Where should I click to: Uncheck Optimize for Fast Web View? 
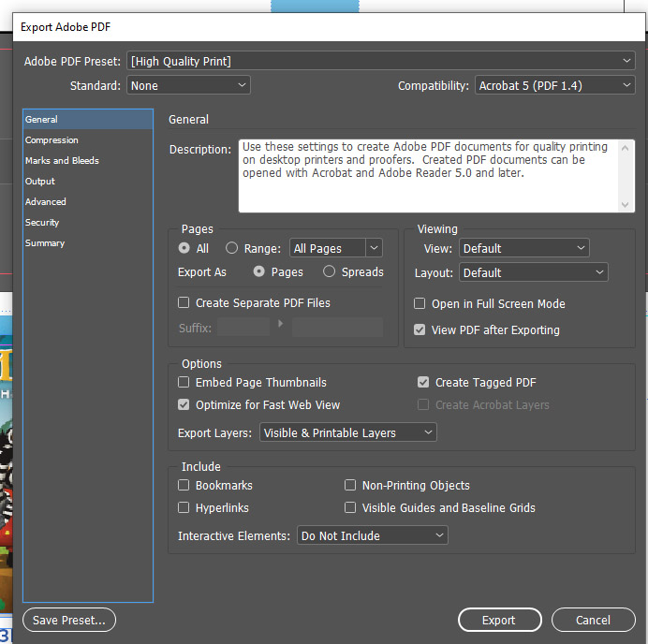tap(184, 404)
